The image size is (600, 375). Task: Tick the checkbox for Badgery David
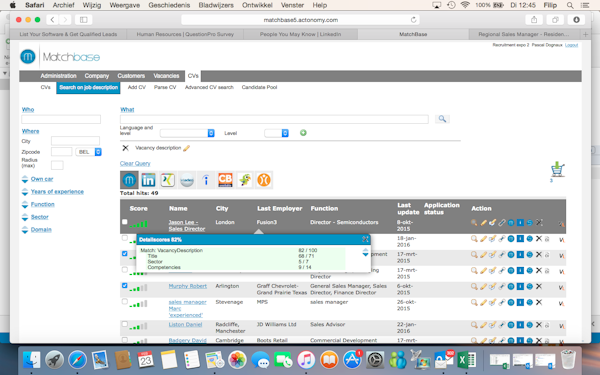(124, 339)
